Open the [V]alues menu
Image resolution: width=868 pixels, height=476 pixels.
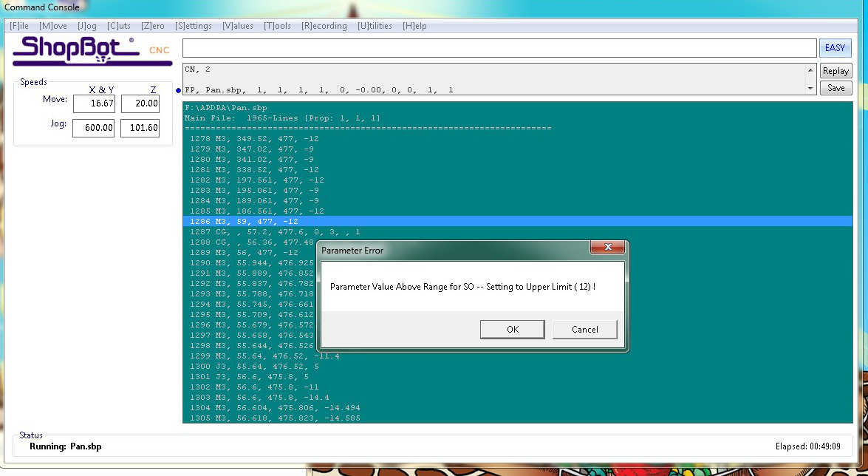pos(238,26)
